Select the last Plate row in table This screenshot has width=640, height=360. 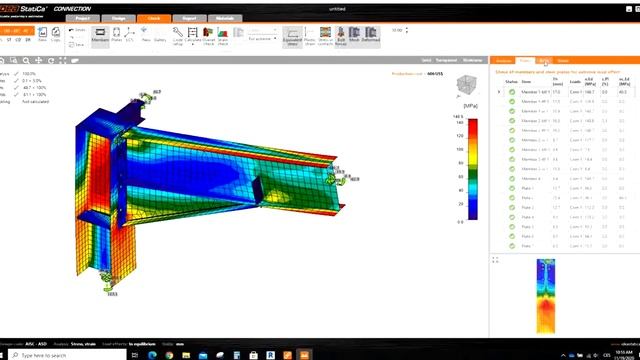click(565, 246)
